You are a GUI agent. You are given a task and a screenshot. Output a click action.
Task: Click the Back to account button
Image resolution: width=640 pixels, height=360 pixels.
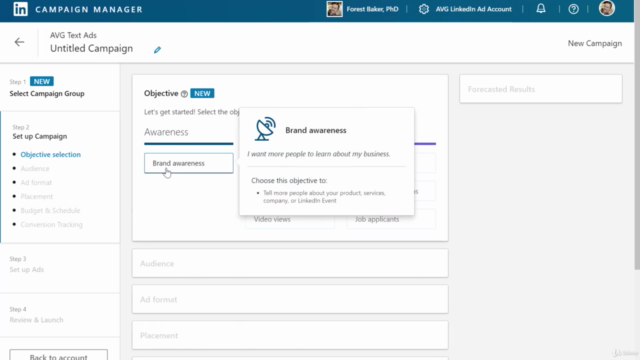point(58,354)
